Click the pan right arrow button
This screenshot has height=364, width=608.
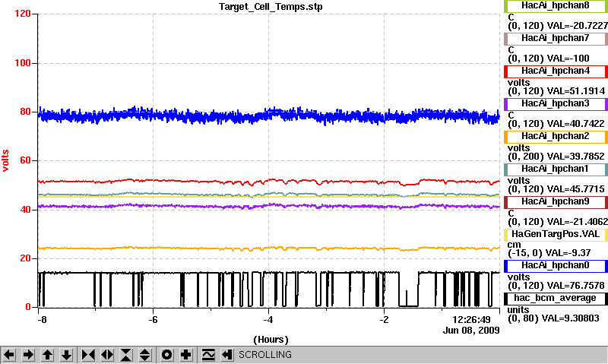[x=28, y=355]
